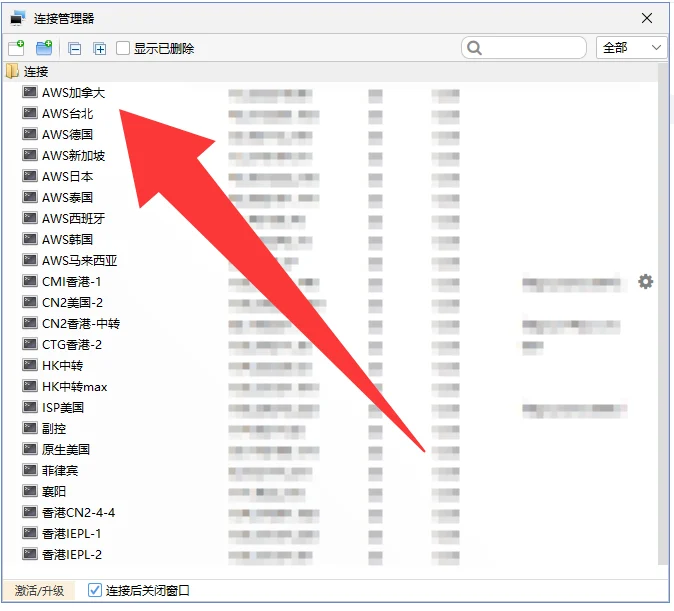Select the 菲律宾 connection name
Viewport: 674px width, 611px height.
60,470
